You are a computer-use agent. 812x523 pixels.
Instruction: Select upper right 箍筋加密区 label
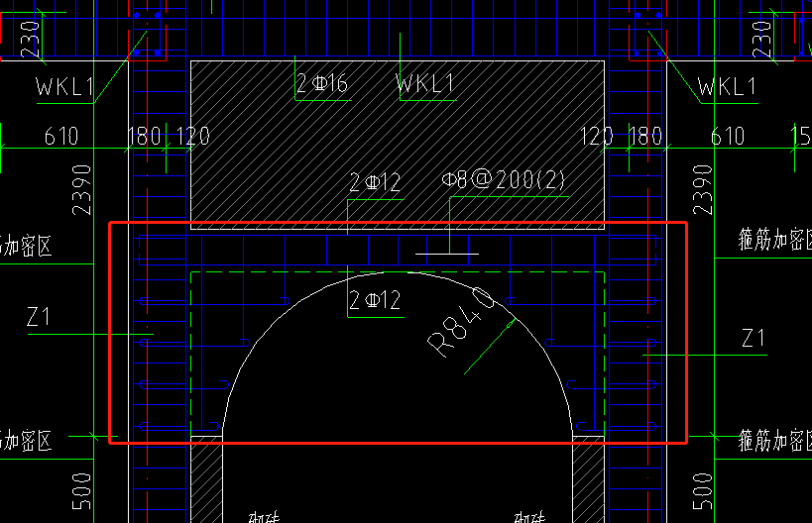point(775,240)
